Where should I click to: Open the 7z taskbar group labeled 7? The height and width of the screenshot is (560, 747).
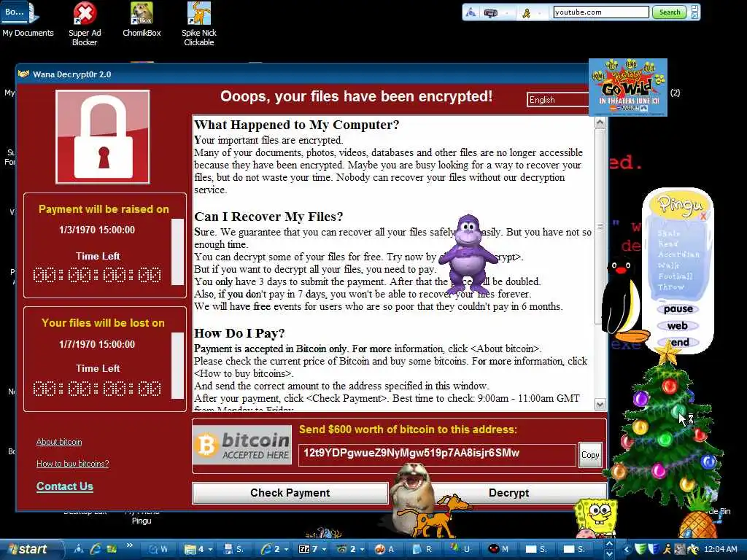click(x=312, y=549)
